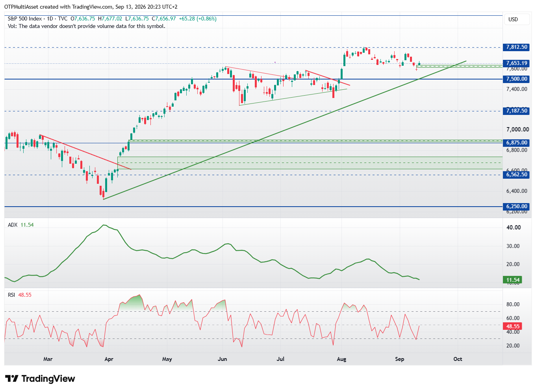Click the Apr label on the time axis
536x392 pixels.
click(109, 359)
